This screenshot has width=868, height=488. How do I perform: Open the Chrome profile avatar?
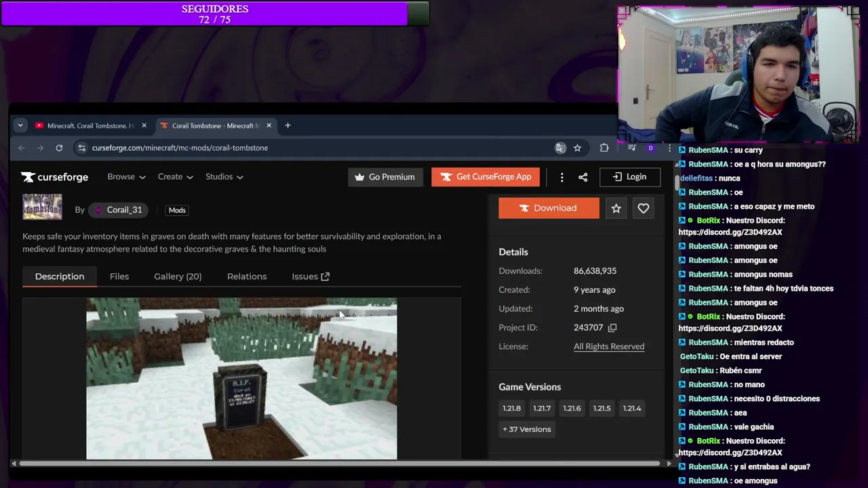[650, 148]
